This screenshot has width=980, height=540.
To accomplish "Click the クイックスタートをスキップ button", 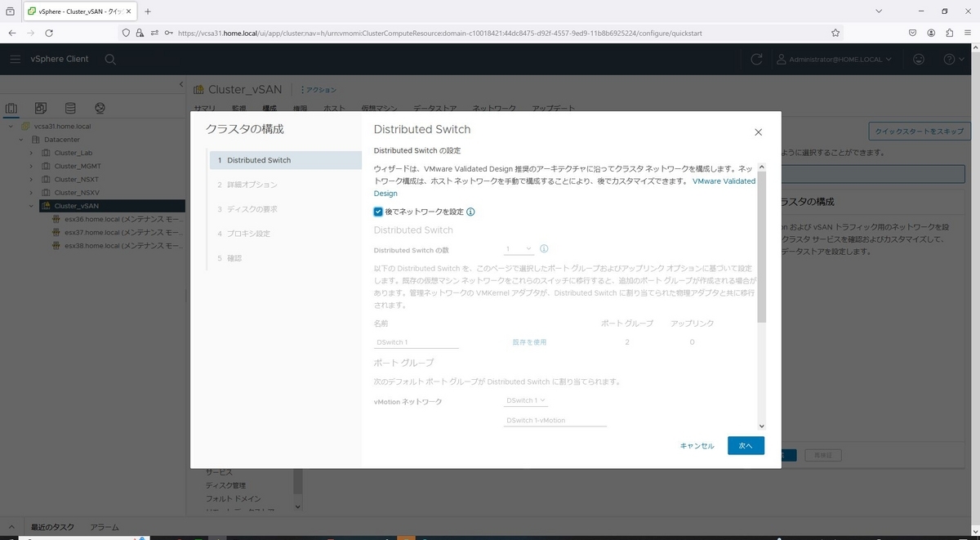I will (x=919, y=131).
